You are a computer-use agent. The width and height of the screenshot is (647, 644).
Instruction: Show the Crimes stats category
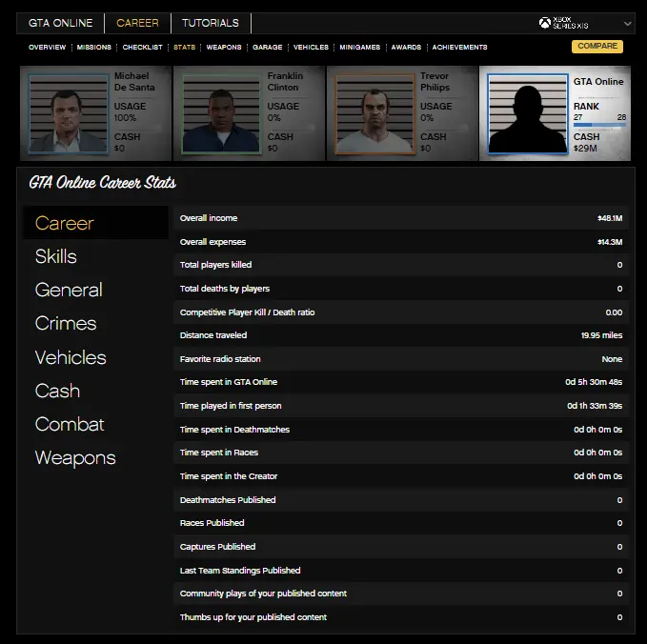(66, 323)
